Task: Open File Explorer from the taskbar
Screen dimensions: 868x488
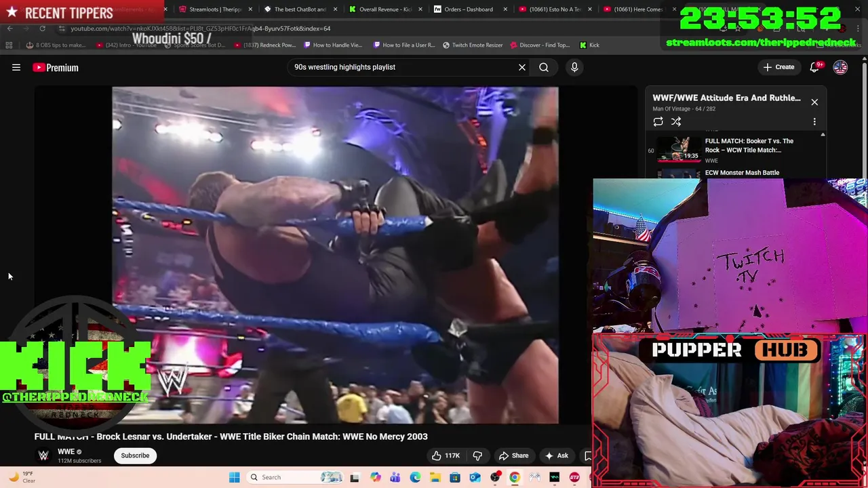Action: tap(435, 477)
